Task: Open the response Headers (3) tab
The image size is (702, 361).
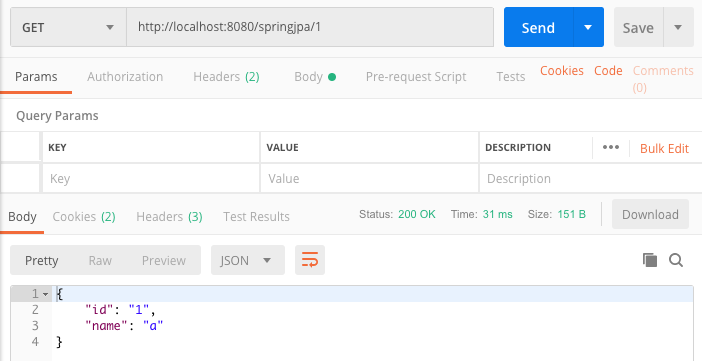Action: (x=169, y=217)
